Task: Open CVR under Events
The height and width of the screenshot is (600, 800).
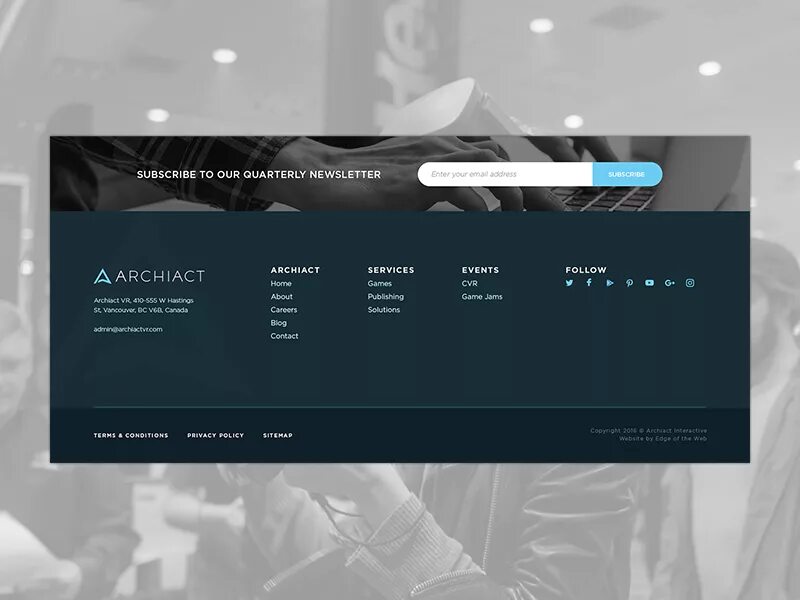Action: pyautogui.click(x=470, y=284)
